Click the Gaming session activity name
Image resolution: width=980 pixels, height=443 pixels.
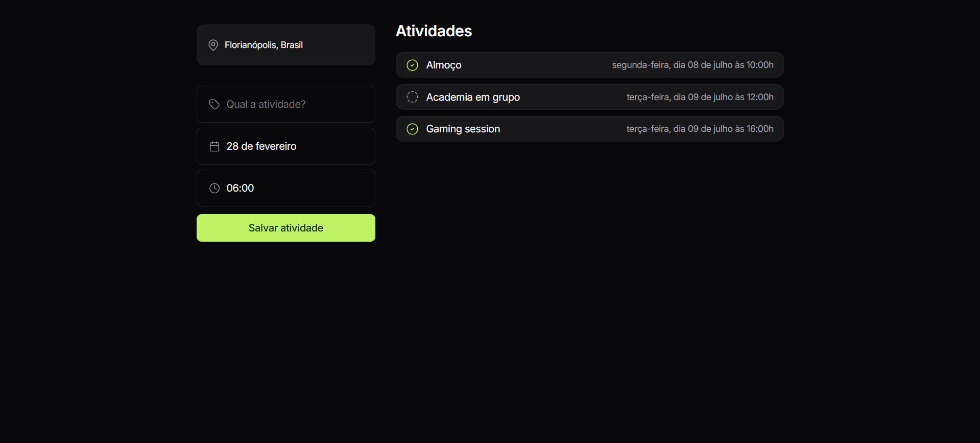[x=463, y=129]
